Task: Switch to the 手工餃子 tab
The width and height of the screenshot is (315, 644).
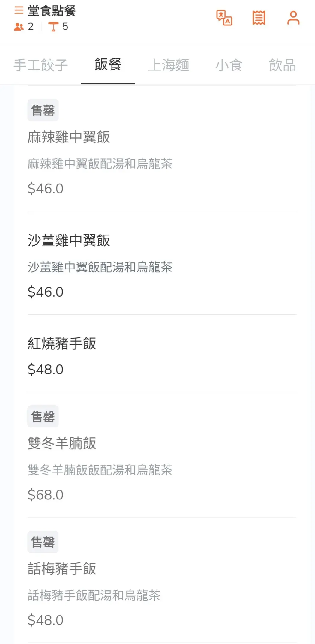Action: (41, 65)
